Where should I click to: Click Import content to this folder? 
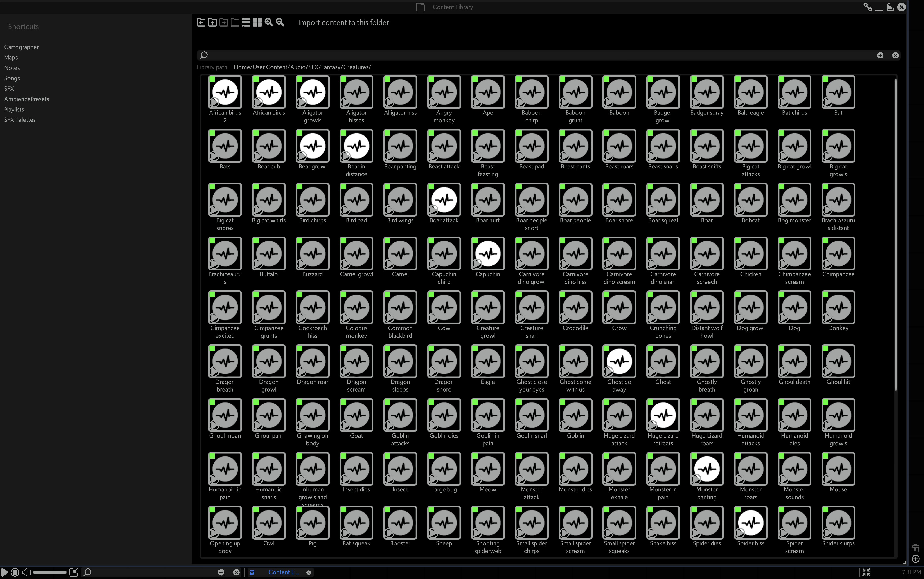[x=343, y=22]
